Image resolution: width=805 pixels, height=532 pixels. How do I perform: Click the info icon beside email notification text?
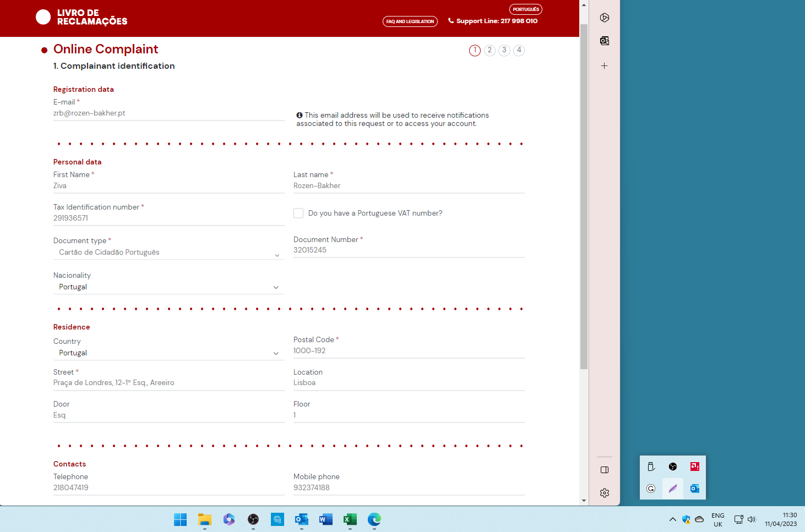300,115
